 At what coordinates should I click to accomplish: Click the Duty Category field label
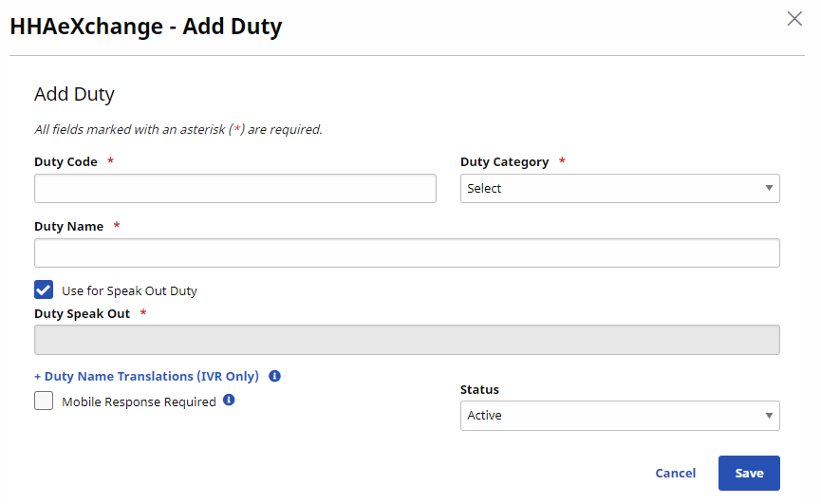504,162
